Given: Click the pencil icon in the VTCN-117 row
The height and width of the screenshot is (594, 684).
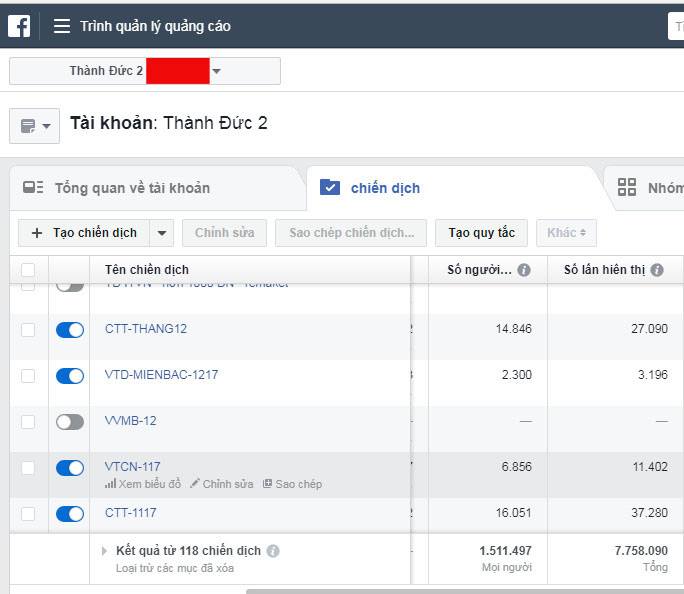Looking at the screenshot, I should click(195, 483).
